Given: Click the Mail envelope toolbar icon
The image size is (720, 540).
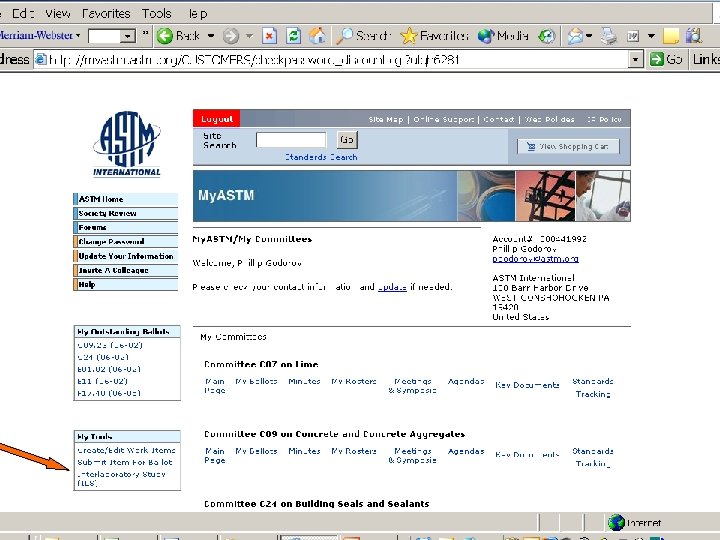Looking at the screenshot, I should [x=575, y=36].
